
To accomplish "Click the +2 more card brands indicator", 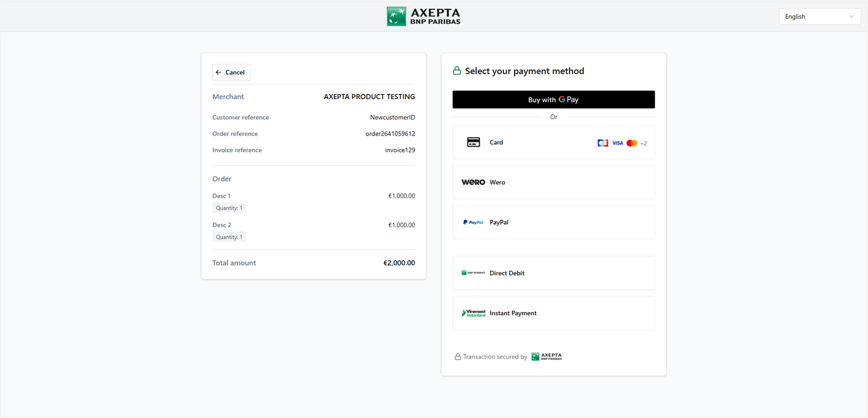I will (x=644, y=143).
